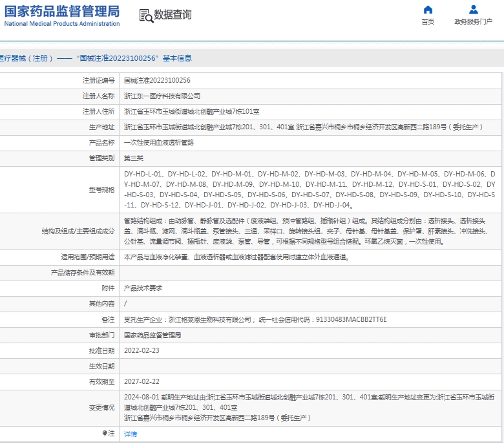Click expiry date 2027-02-22
The height and width of the screenshot is (446, 504).
pos(142,382)
